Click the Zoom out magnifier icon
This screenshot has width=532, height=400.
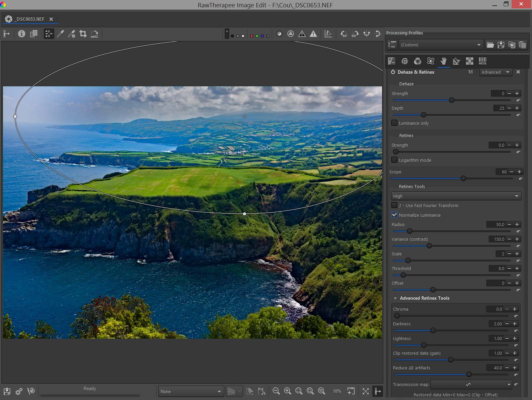[276, 391]
